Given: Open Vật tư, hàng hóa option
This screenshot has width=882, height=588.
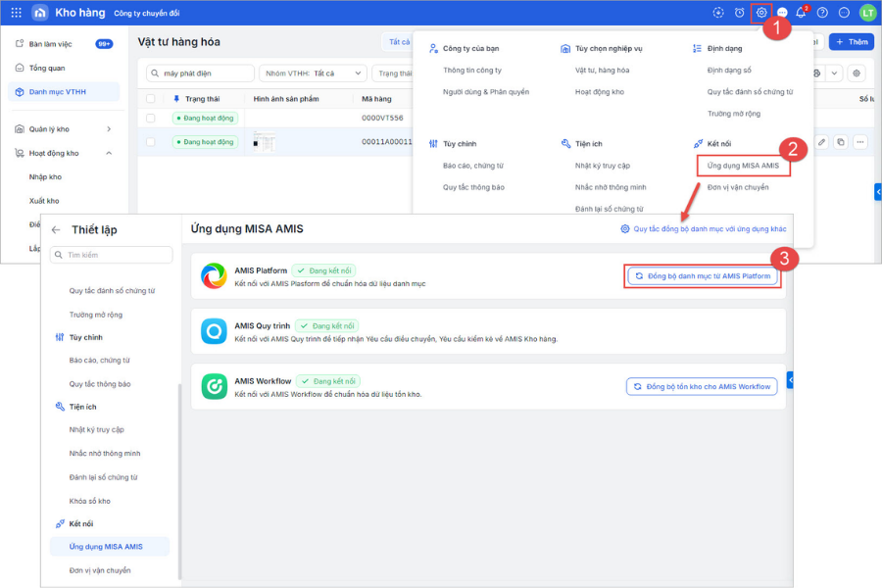Looking at the screenshot, I should click(x=602, y=71).
